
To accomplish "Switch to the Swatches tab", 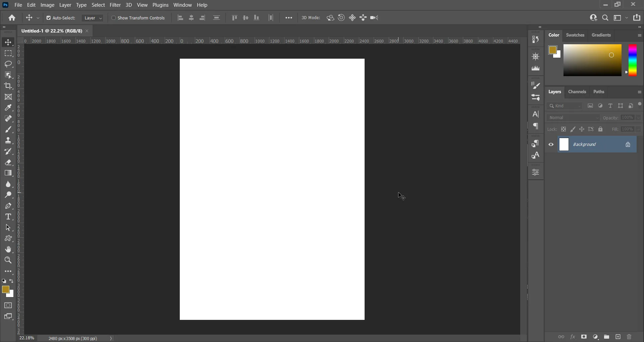I will click(x=575, y=35).
